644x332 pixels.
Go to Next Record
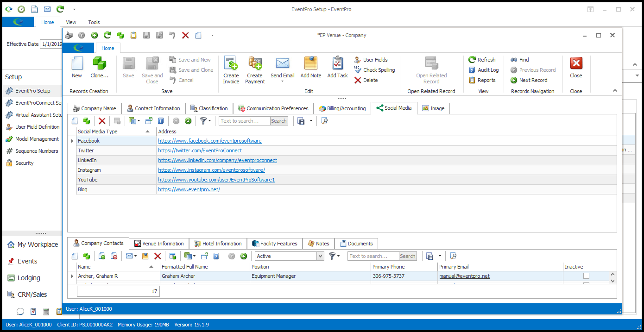tap(529, 80)
